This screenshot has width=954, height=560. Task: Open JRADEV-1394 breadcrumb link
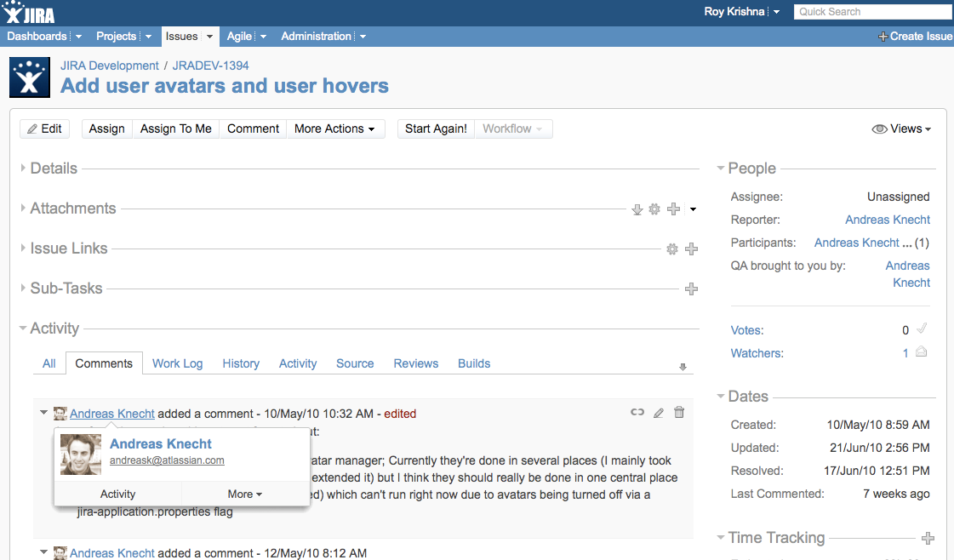[x=210, y=66]
